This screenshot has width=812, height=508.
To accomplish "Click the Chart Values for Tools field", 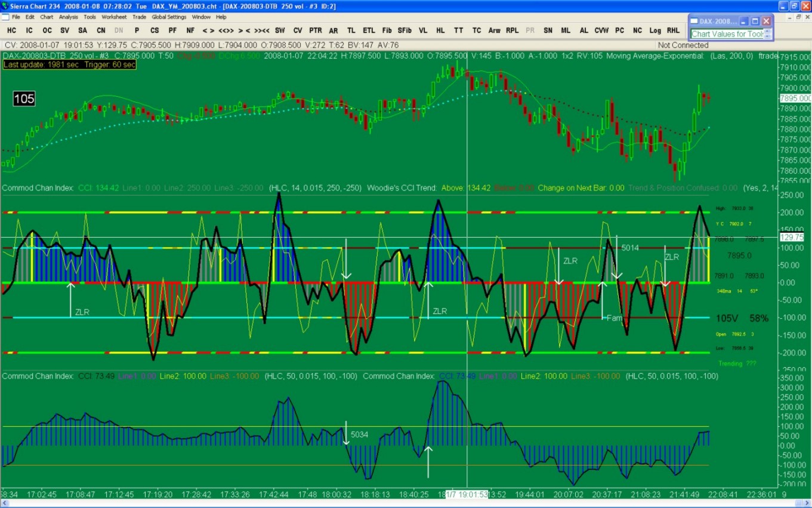I will [727, 34].
